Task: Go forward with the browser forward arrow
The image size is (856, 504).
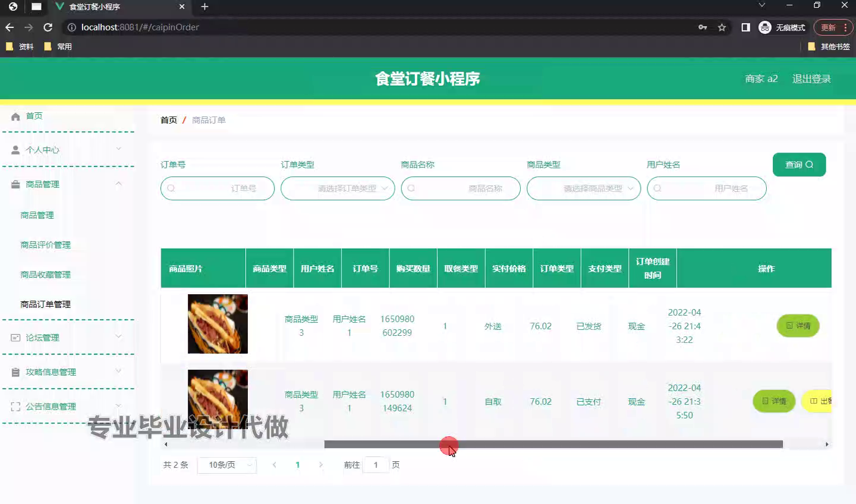Action: [x=29, y=27]
